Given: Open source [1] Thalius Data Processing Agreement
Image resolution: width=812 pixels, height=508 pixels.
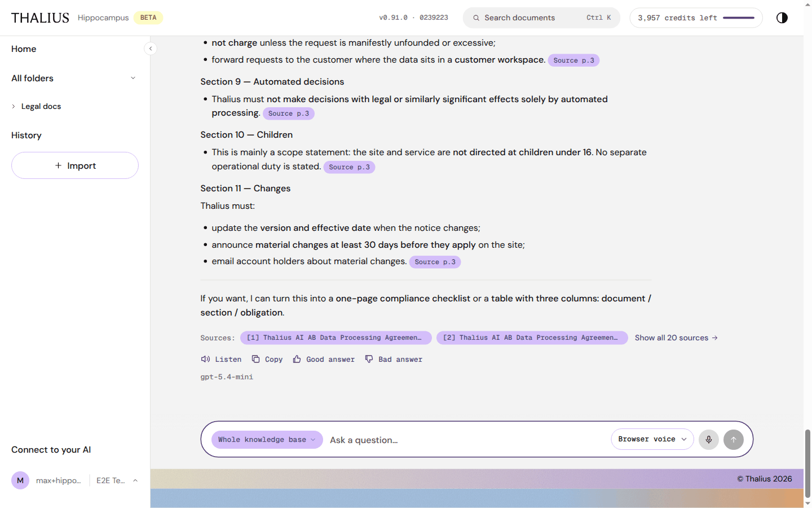Looking at the screenshot, I should point(336,338).
